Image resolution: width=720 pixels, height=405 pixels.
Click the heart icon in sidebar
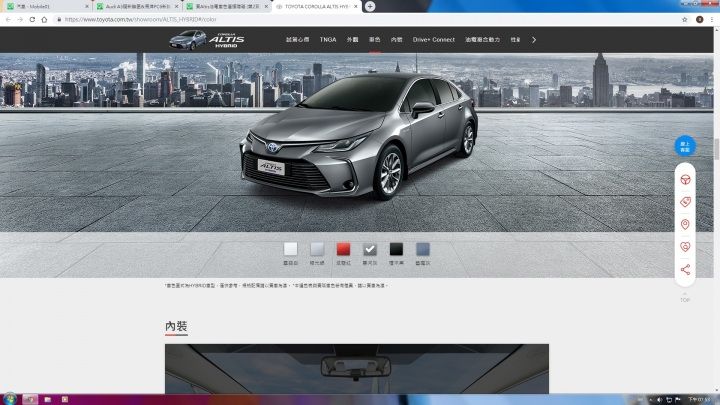point(685,247)
